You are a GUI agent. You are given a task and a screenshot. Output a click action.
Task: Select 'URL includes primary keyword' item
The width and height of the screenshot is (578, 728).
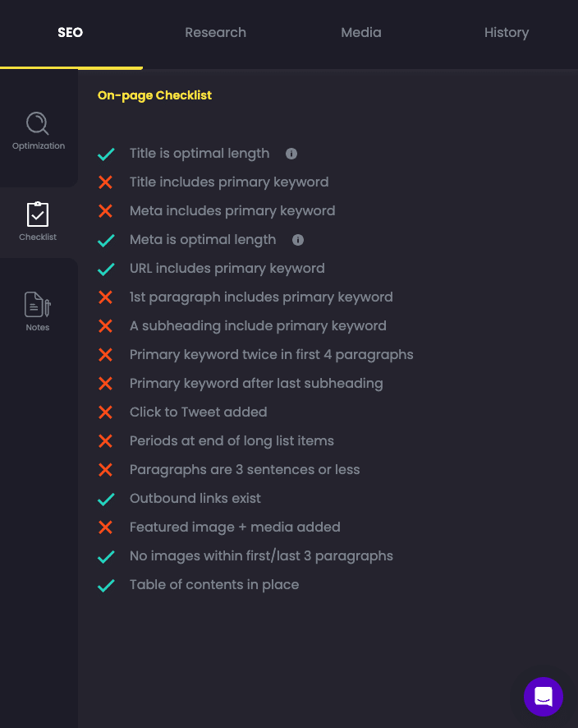click(x=227, y=269)
